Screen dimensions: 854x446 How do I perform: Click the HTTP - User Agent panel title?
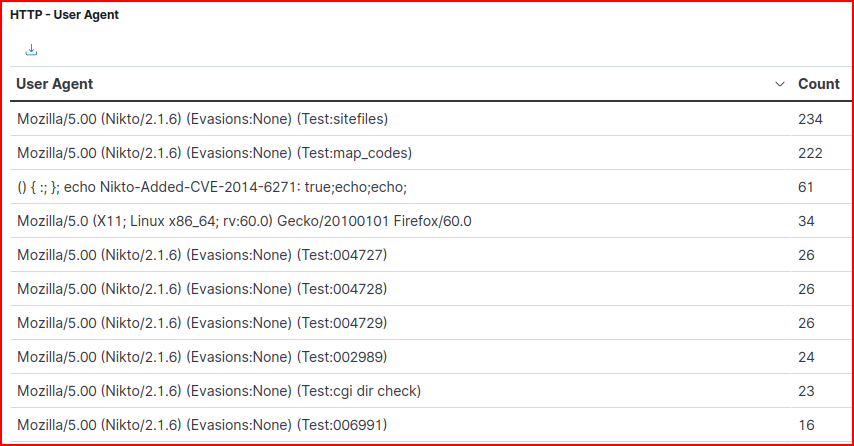click(x=65, y=15)
